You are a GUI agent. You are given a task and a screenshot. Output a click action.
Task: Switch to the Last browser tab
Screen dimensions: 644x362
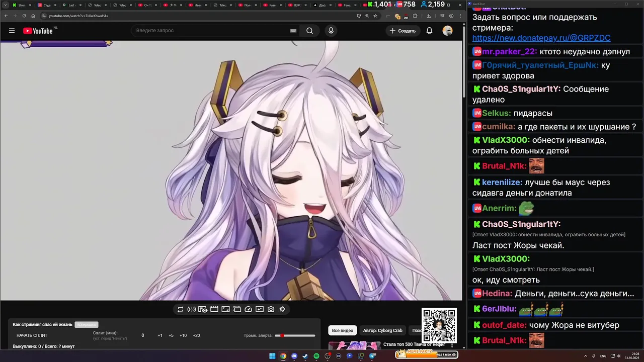72,5
